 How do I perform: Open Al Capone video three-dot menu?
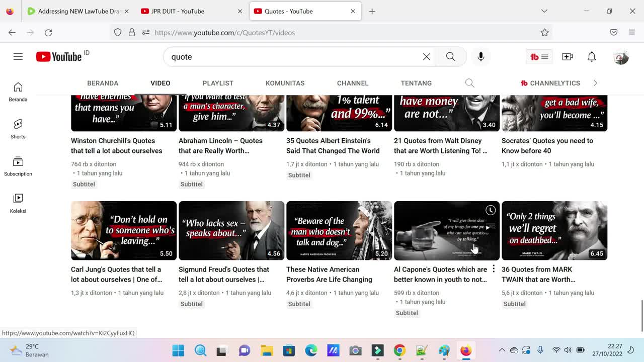[494, 269]
